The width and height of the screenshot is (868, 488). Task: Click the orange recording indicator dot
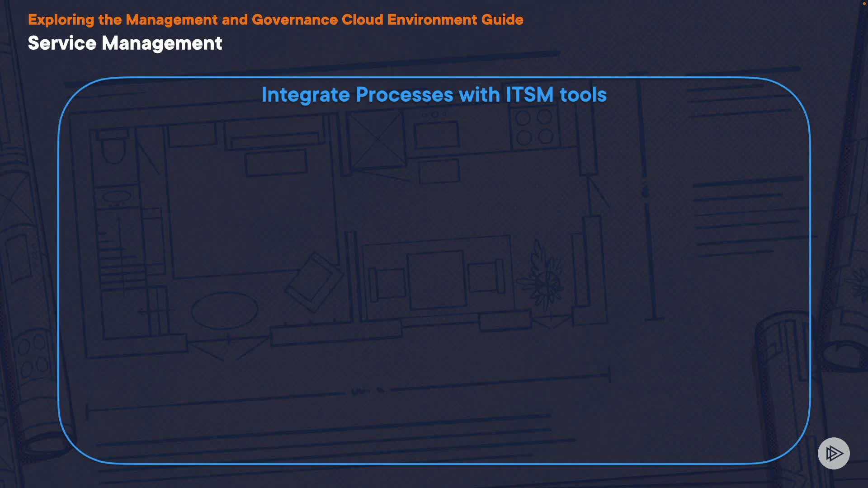(x=864, y=3)
